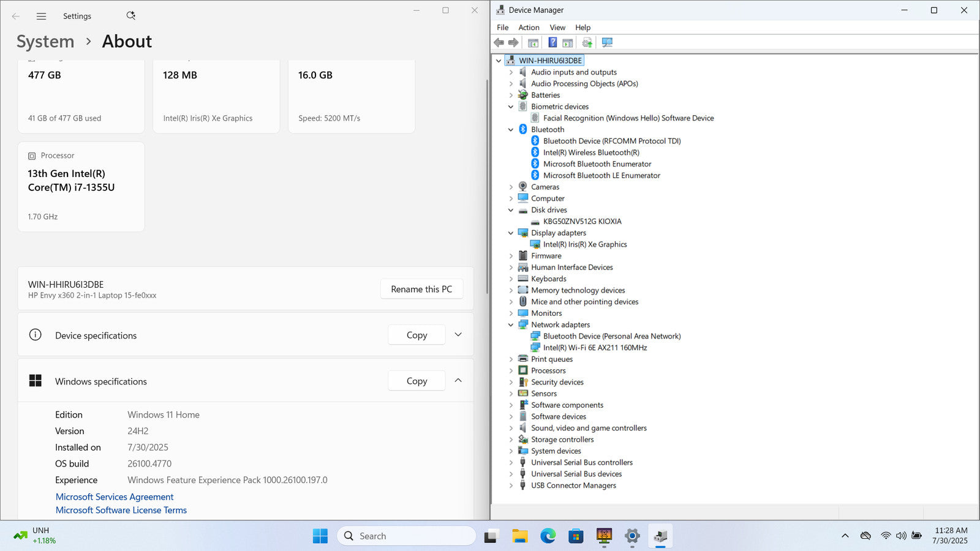This screenshot has height=551, width=980.
Task: Open the Windows Start menu
Action: click(320, 536)
